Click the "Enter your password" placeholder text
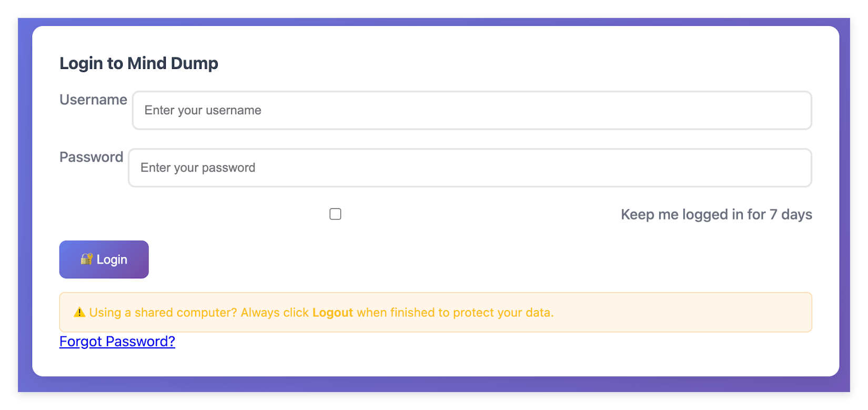 (198, 168)
